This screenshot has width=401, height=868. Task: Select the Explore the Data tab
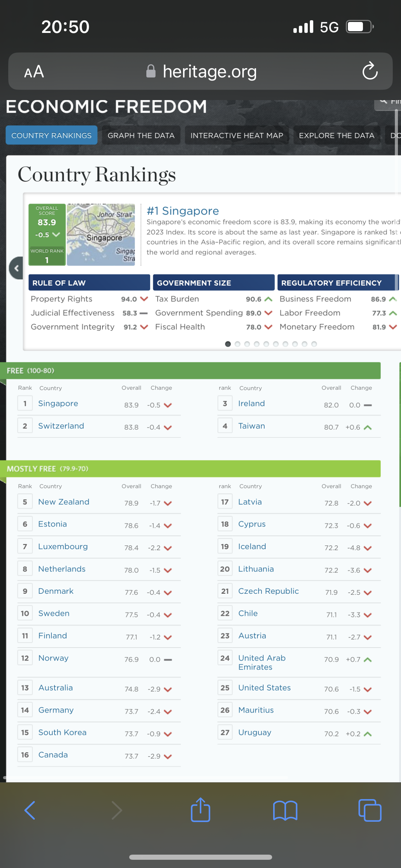(x=336, y=135)
